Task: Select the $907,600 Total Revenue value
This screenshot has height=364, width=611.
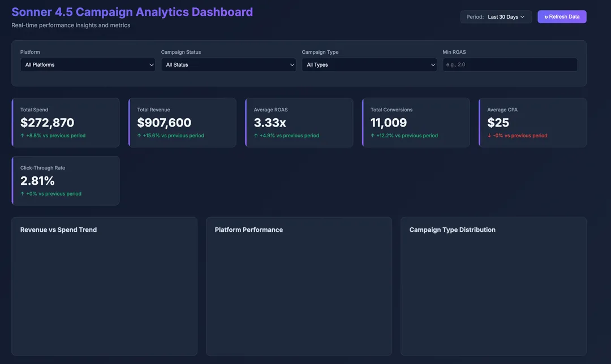Action: tap(164, 123)
